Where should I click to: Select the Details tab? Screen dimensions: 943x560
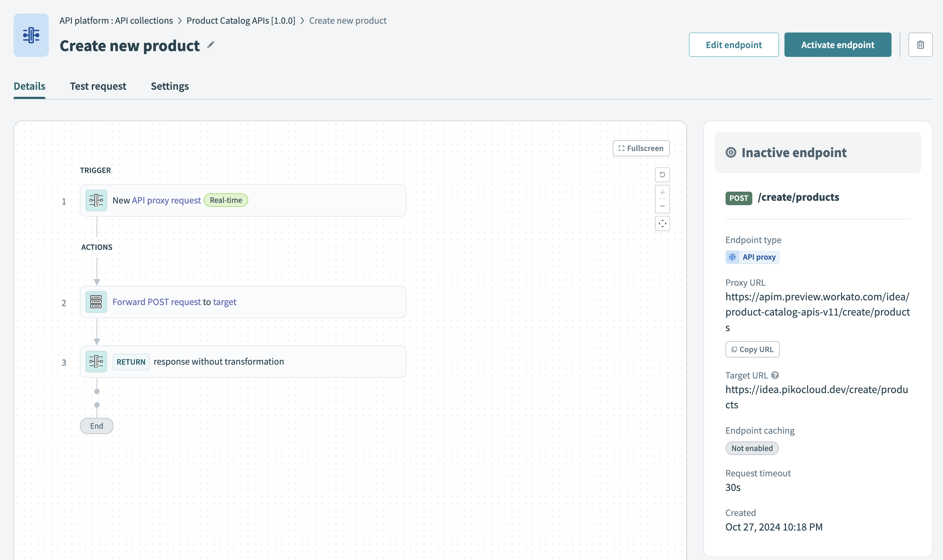point(29,86)
